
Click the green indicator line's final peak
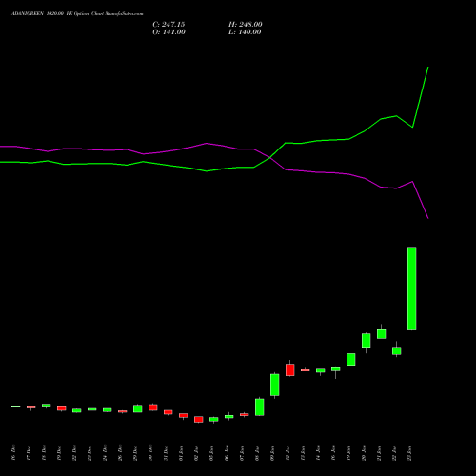tap(428, 68)
